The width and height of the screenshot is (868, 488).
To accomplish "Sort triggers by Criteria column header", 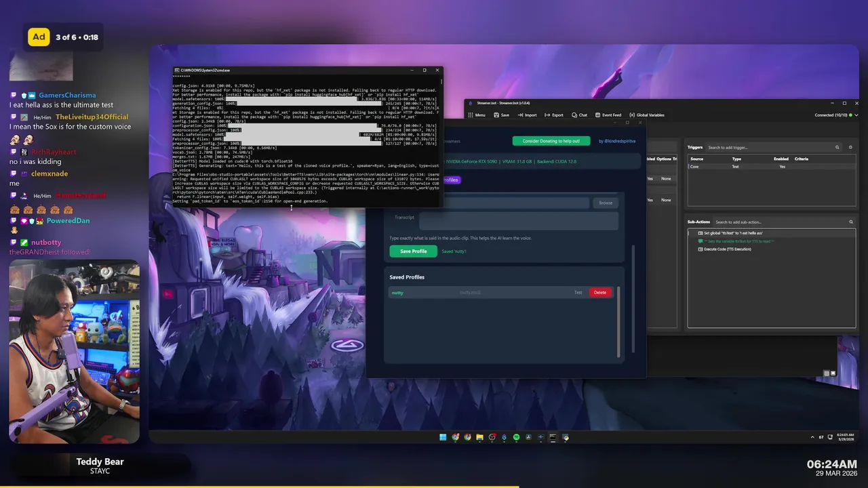I will click(x=802, y=159).
